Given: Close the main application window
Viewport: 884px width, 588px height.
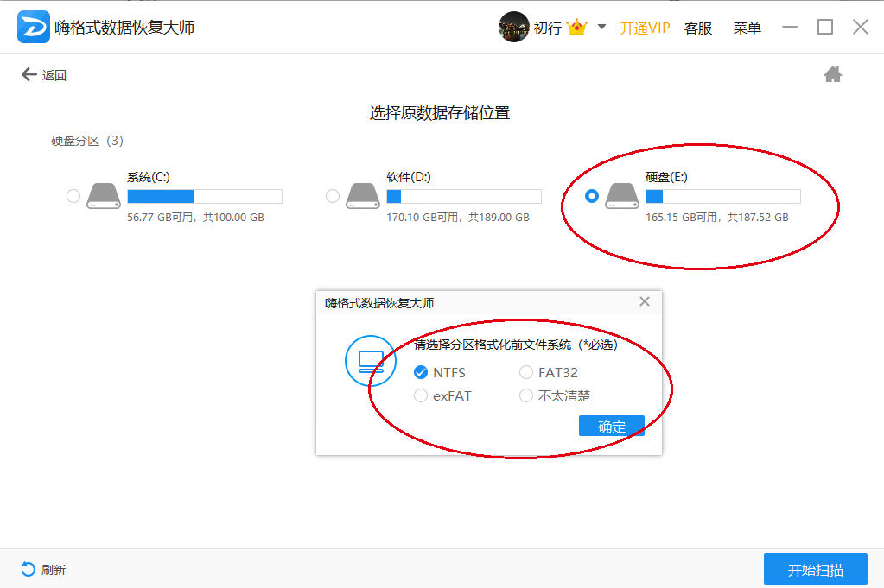Looking at the screenshot, I should pyautogui.click(x=861, y=27).
